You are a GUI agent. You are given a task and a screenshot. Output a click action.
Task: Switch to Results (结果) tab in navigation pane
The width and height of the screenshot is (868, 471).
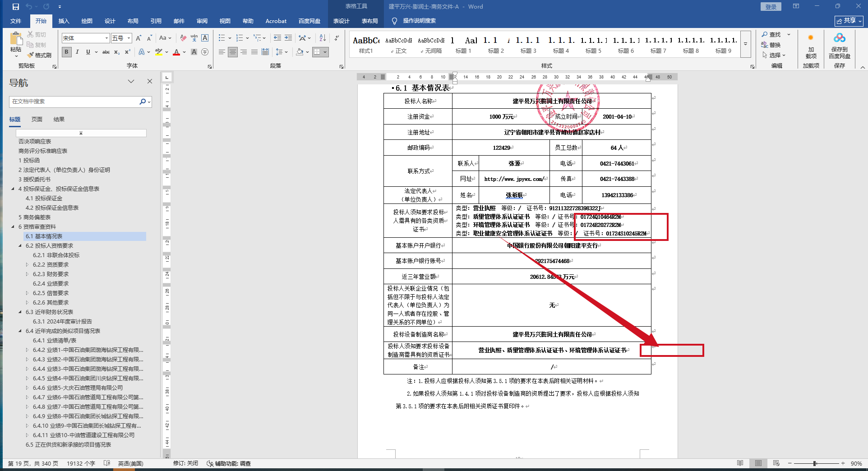click(59, 120)
